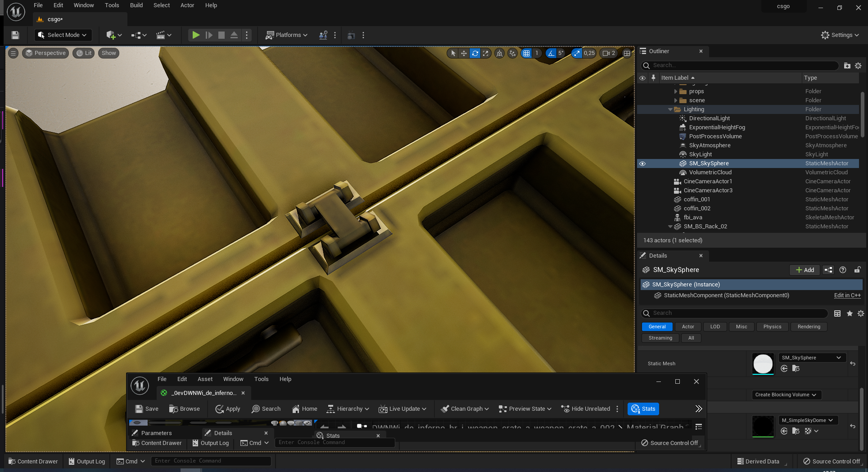The width and height of the screenshot is (868, 472).
Task: Save the level with the floppy disk icon
Action: (15, 35)
